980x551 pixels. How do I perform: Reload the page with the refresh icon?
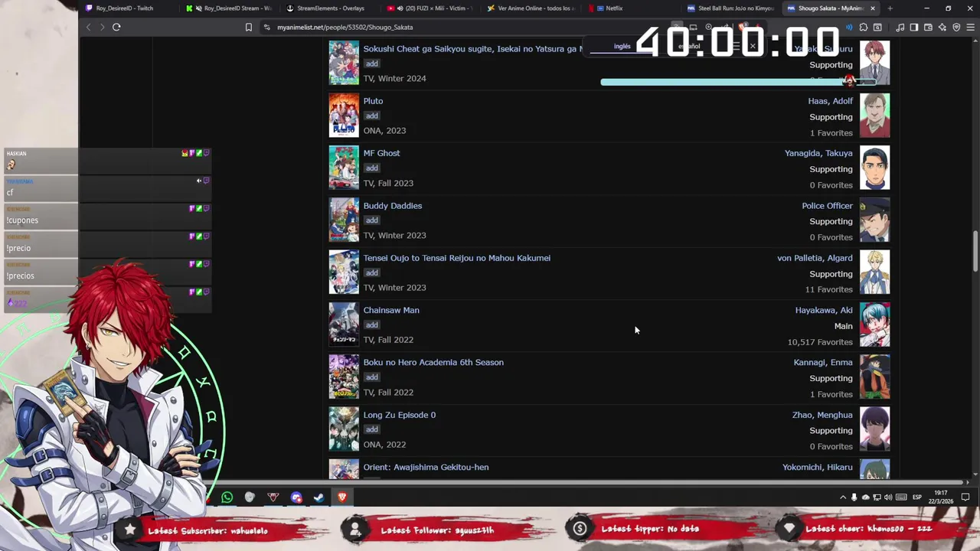[x=116, y=27]
